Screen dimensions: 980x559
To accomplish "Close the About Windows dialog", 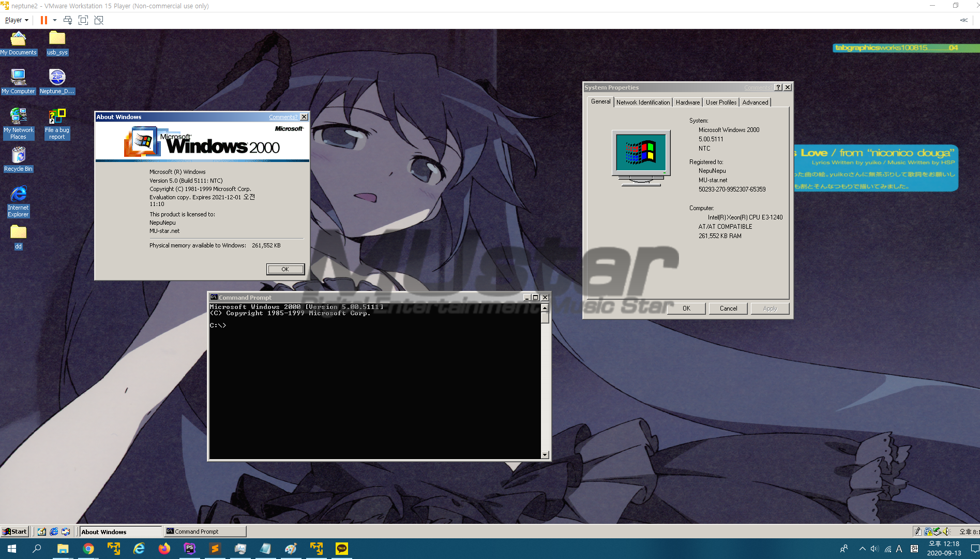I will [304, 117].
